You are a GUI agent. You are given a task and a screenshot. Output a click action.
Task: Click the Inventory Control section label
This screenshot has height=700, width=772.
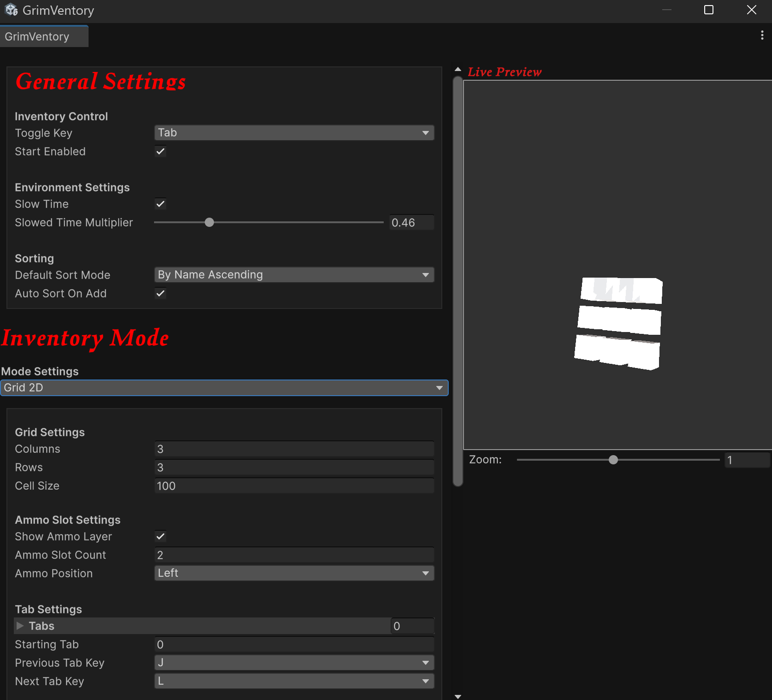(61, 116)
